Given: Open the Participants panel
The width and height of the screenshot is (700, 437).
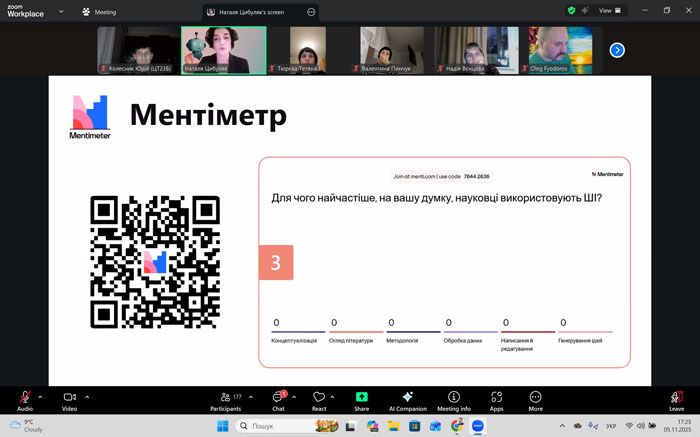Looking at the screenshot, I should tap(225, 399).
